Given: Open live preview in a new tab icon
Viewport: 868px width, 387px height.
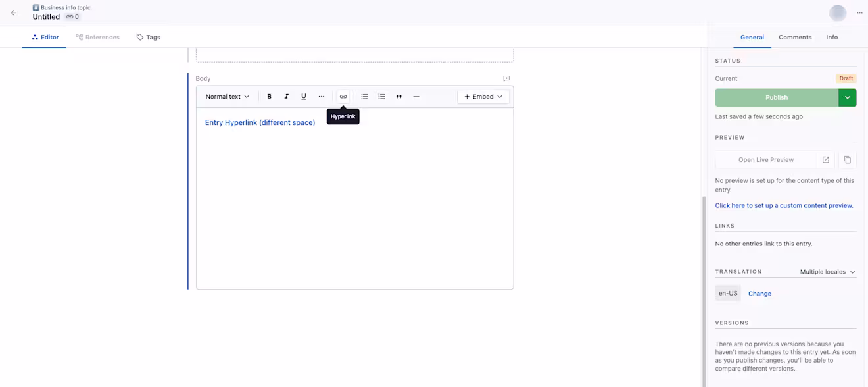Looking at the screenshot, I should pos(826,160).
